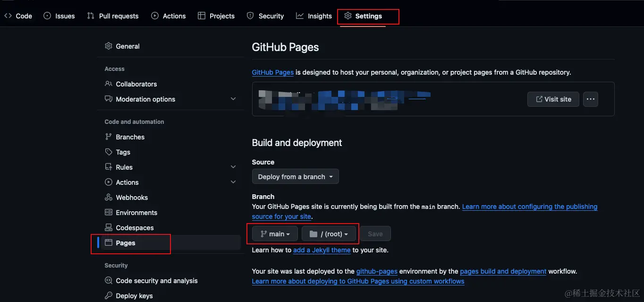This screenshot has width=644, height=302.
Task: Open Code security and analysis
Action: [170, 281]
